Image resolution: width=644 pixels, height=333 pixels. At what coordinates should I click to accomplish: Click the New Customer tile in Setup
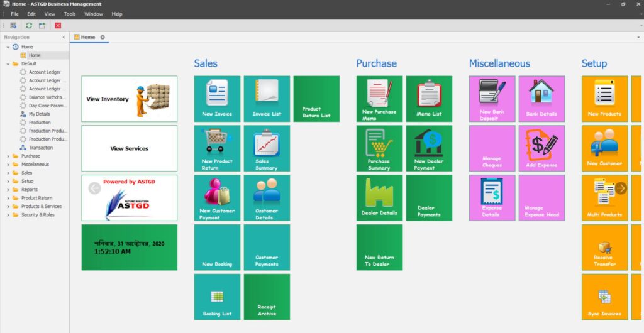(604, 148)
